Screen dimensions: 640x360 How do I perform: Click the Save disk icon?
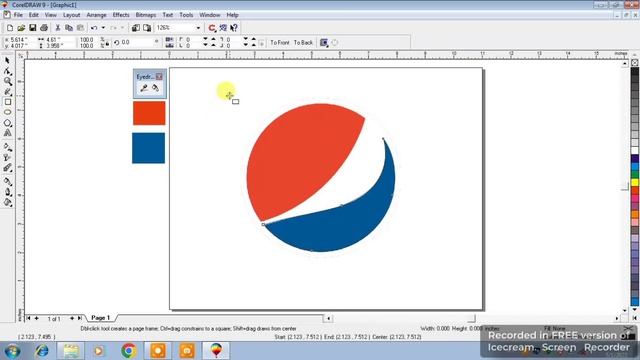click(x=33, y=28)
